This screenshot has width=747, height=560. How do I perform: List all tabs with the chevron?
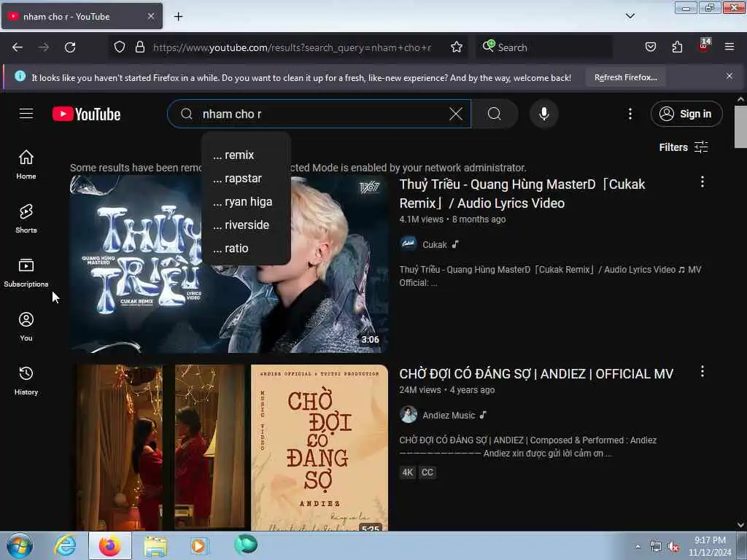pos(630,16)
